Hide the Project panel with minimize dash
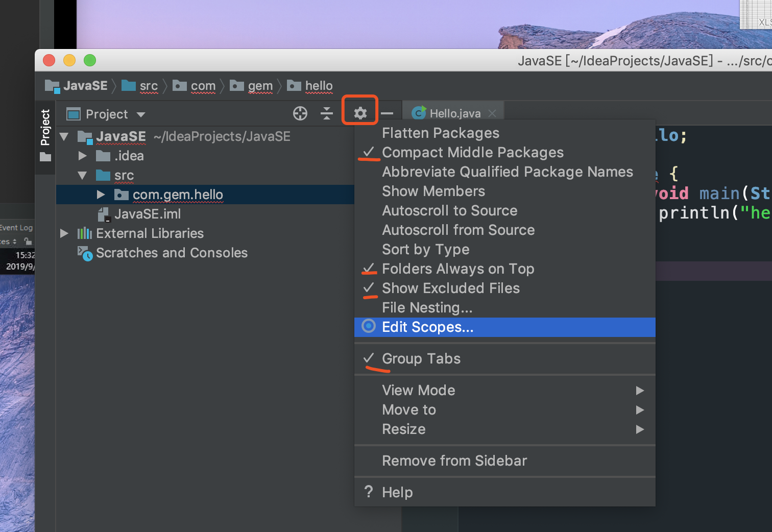This screenshot has width=772, height=532. (x=388, y=113)
